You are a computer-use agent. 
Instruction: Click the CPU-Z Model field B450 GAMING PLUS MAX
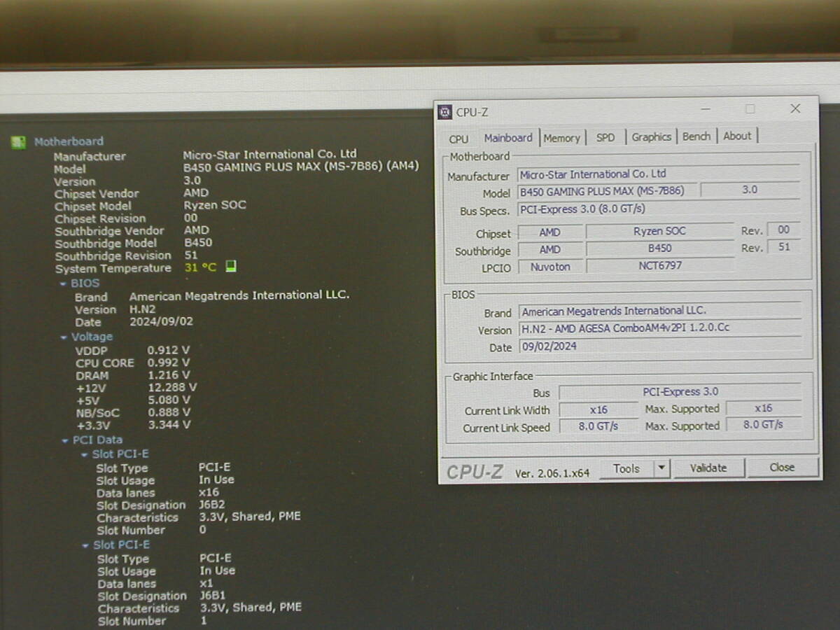coord(607,191)
